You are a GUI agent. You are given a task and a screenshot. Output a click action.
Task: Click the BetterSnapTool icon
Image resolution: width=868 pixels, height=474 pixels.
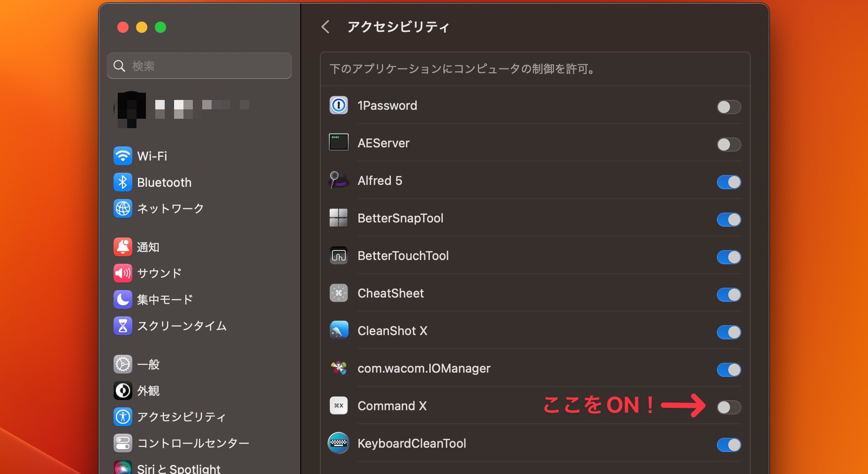pyautogui.click(x=339, y=218)
